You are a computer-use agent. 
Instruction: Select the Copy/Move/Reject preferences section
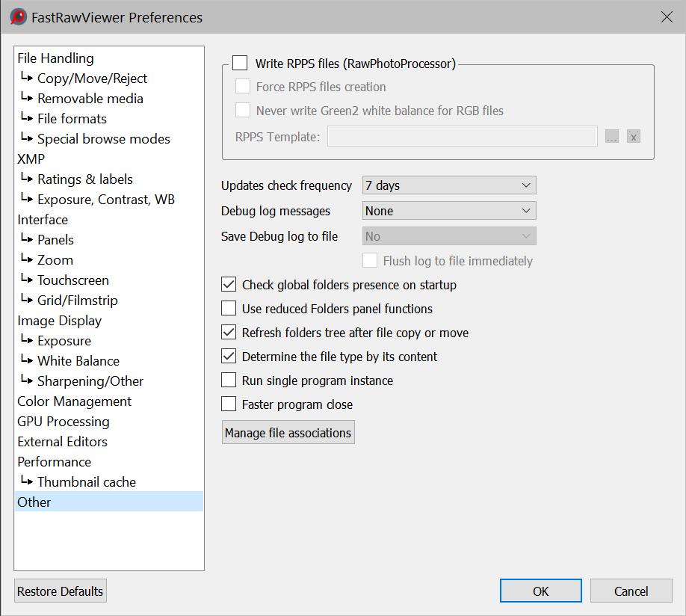tap(92, 78)
